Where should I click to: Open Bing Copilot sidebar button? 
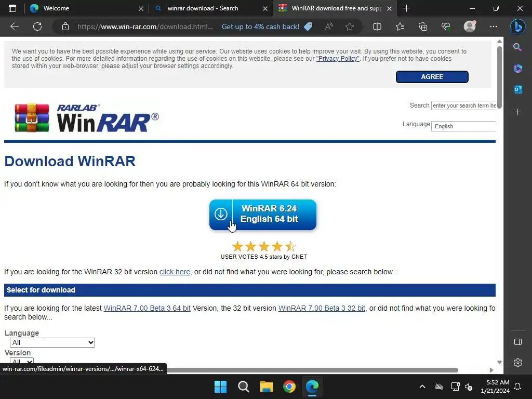tap(518, 26)
